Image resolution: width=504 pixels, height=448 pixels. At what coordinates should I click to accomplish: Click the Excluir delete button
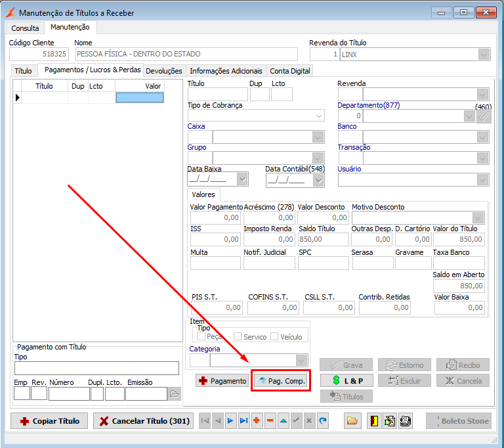coord(404,381)
